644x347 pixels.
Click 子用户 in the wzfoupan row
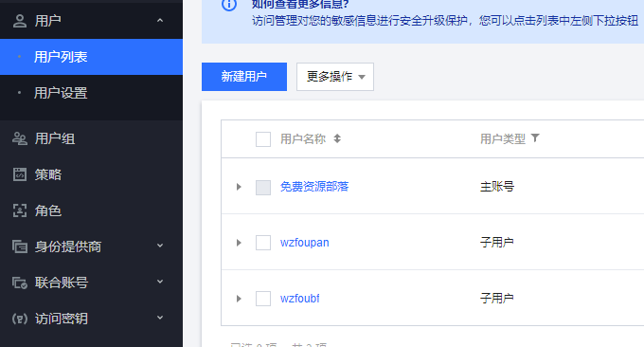(x=497, y=242)
